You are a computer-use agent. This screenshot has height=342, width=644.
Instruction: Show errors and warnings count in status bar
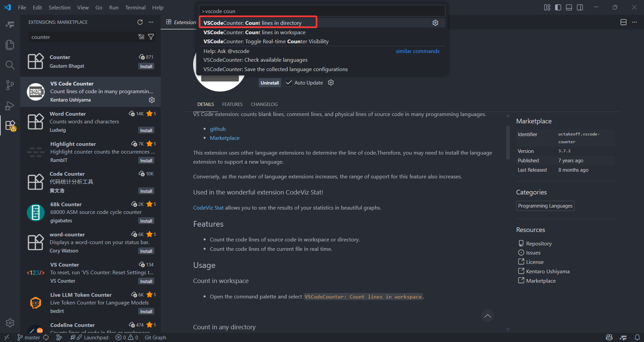127,337
